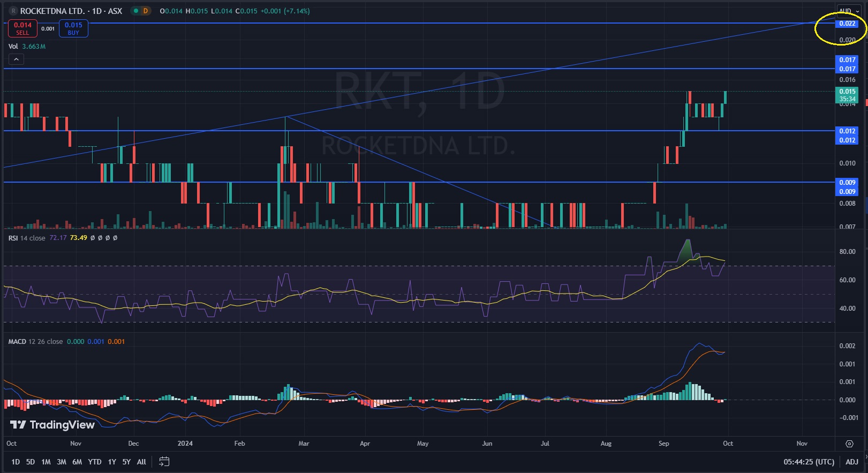Click the orange MACD signal value 0.001

pyautogui.click(x=116, y=342)
